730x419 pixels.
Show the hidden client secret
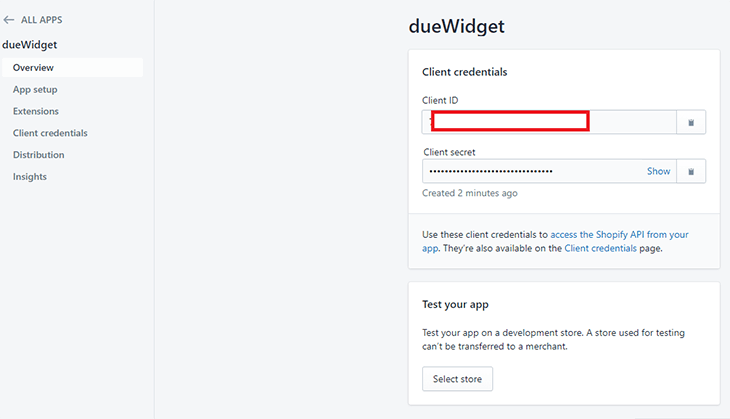tap(658, 171)
